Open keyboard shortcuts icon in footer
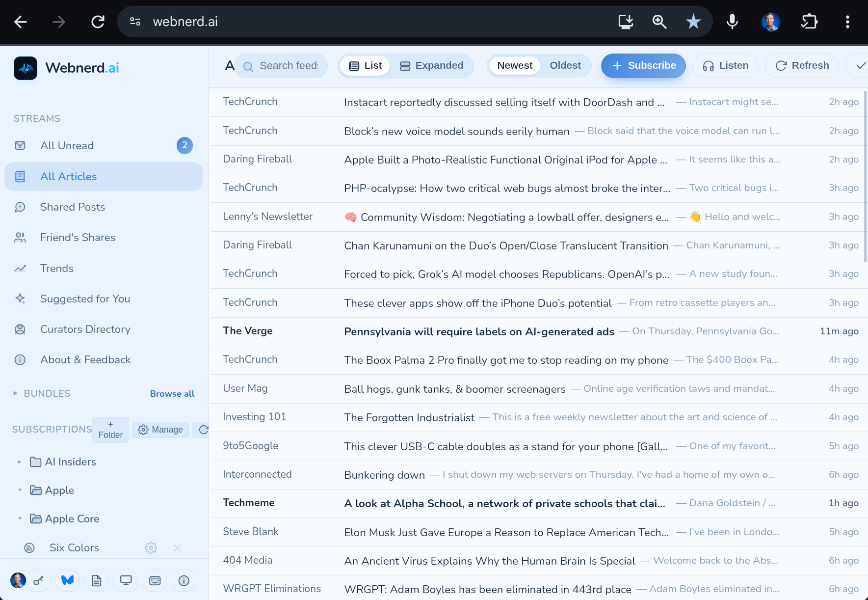Image resolution: width=868 pixels, height=600 pixels. (x=155, y=581)
